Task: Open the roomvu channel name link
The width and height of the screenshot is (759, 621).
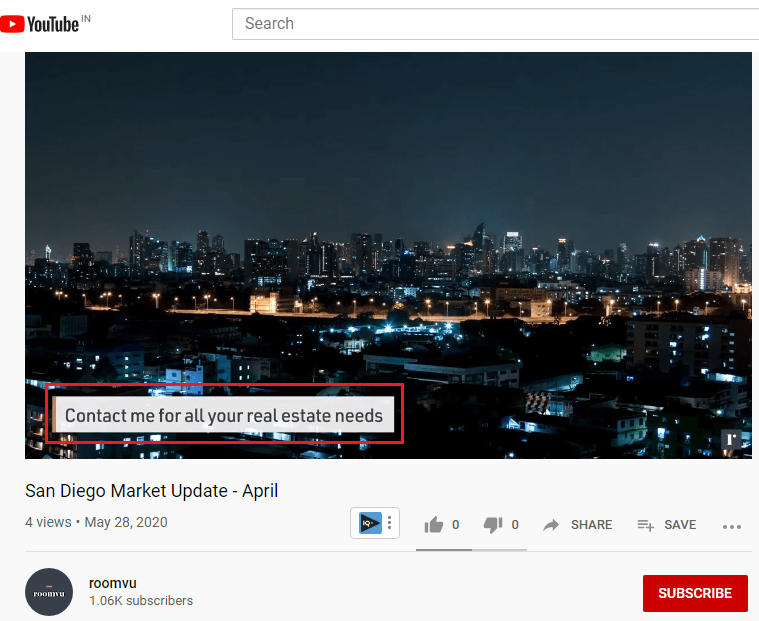Action: [x=112, y=583]
